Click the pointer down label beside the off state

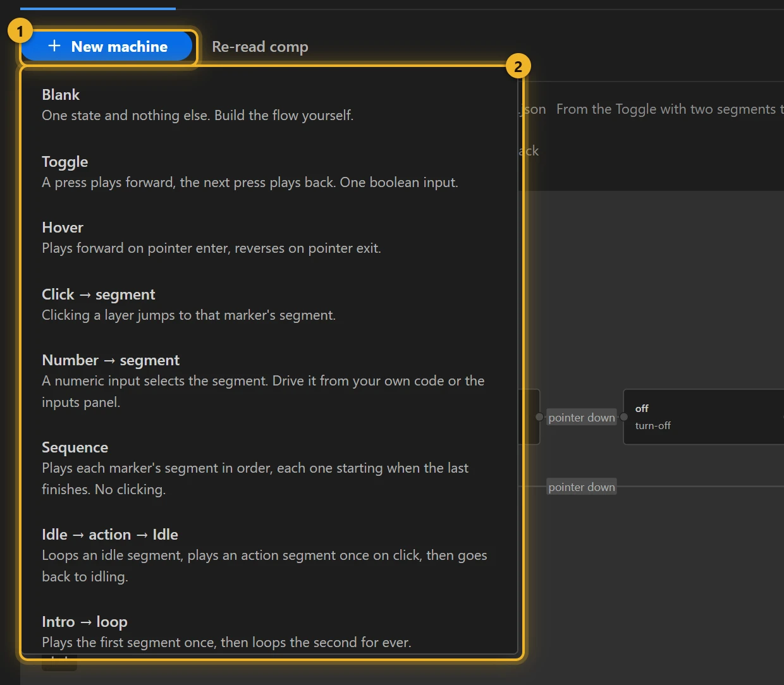[x=582, y=418]
